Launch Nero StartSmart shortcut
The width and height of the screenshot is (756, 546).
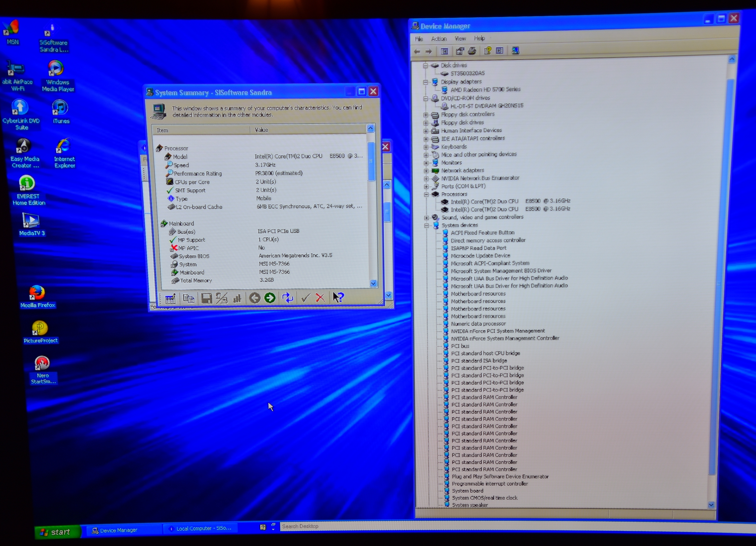pos(43,370)
